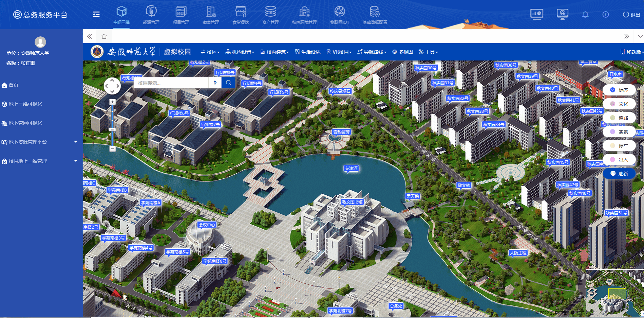Click the map pan direction control
The width and height of the screenshot is (644, 318).
[x=112, y=86]
